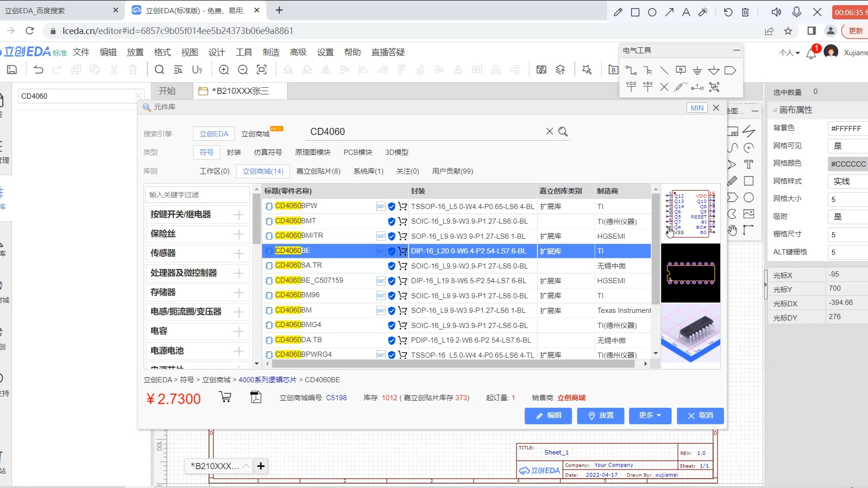Screen dimensions: 868x488
Task: Expand the 传感器 category
Action: tap(238, 253)
